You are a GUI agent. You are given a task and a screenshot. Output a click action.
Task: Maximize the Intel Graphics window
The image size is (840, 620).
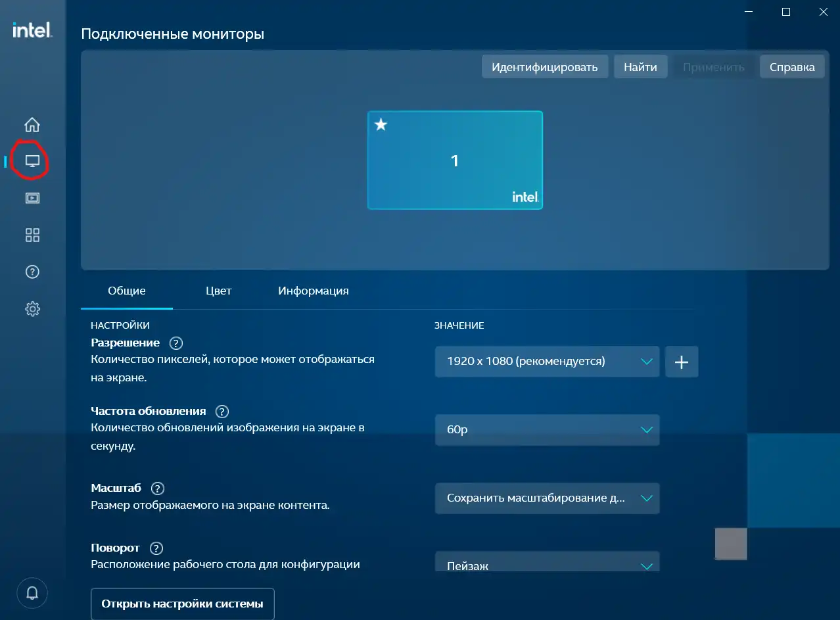[x=786, y=12]
